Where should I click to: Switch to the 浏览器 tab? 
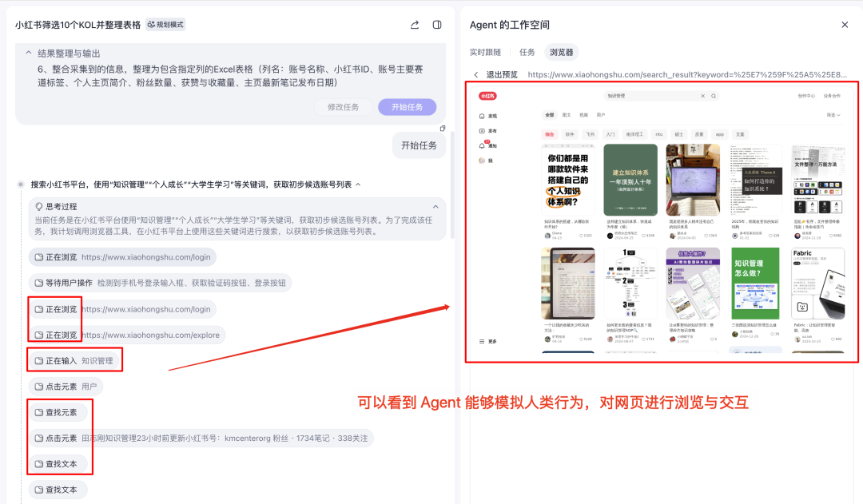(562, 52)
